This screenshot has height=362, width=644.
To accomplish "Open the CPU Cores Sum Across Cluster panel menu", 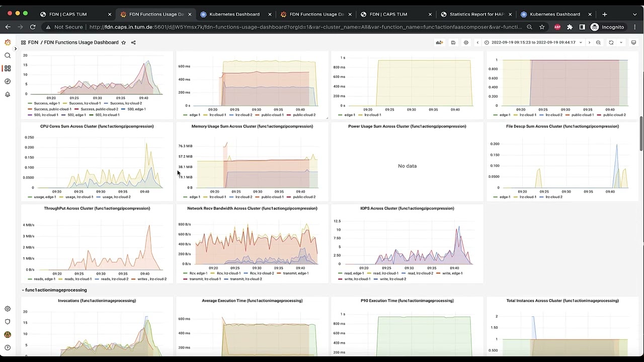I will point(97,126).
